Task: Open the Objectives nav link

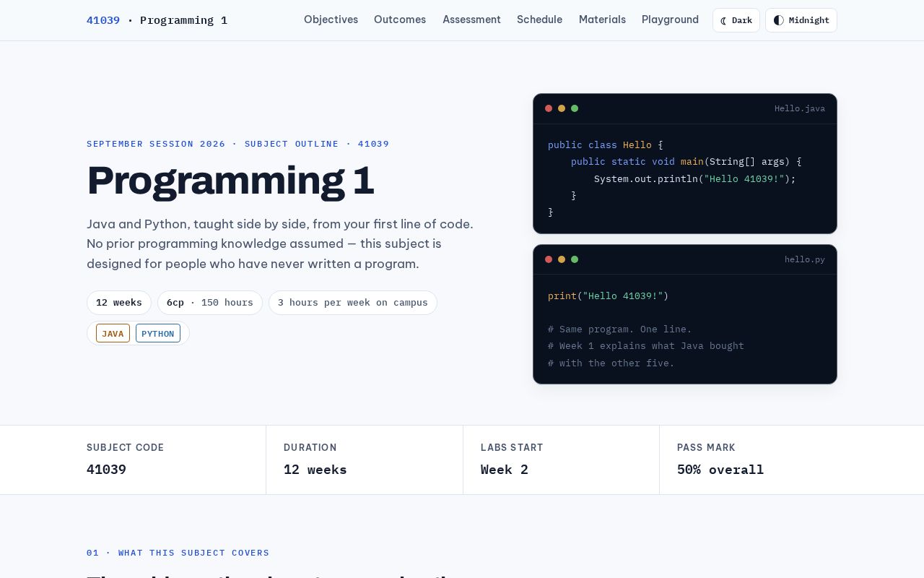Action: pos(331,20)
